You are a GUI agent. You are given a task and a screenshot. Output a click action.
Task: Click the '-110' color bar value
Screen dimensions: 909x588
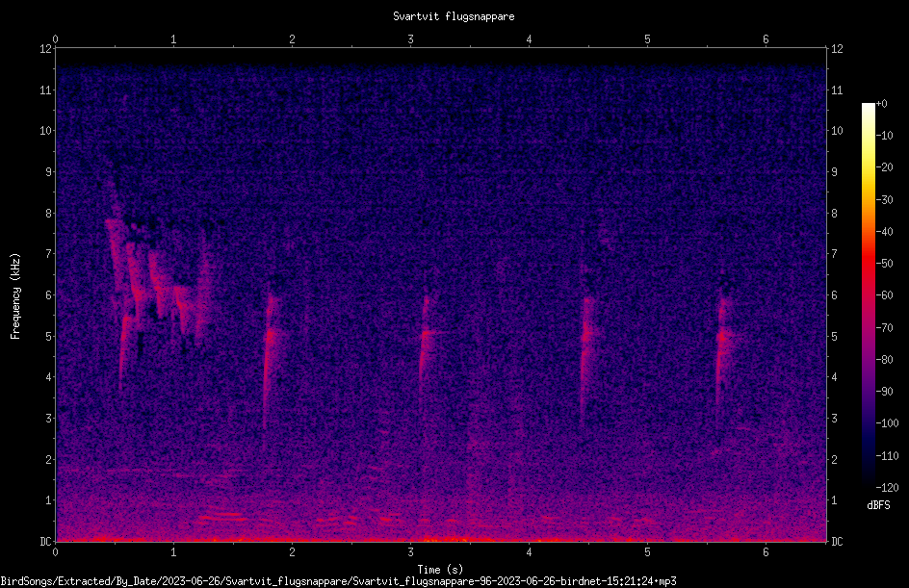click(888, 456)
